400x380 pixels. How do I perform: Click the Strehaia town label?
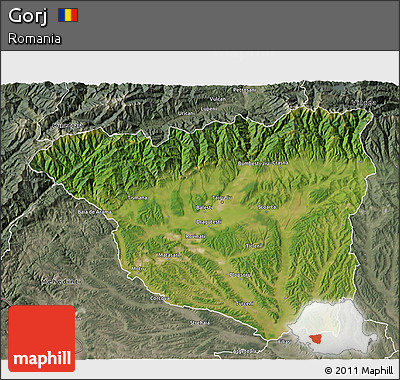(x=200, y=322)
